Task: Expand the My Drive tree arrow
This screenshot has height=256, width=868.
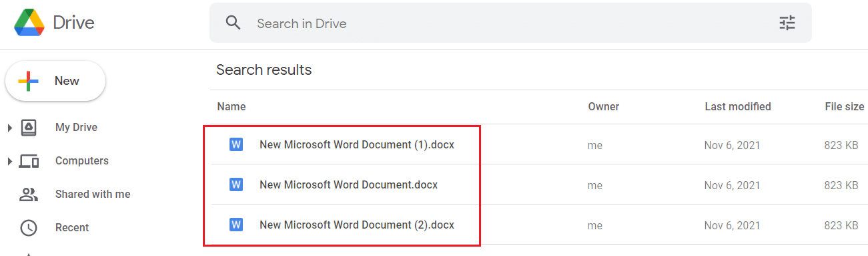Action: (10, 128)
